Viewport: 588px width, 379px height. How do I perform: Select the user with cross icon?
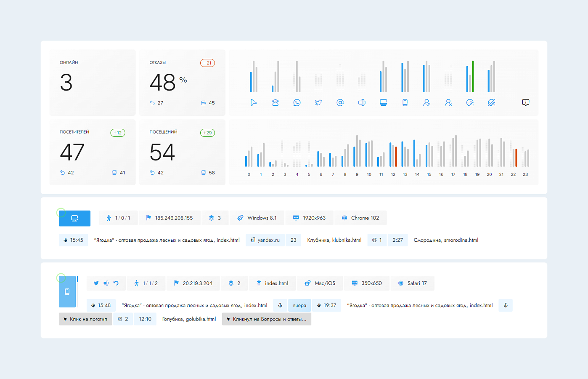tap(448, 102)
